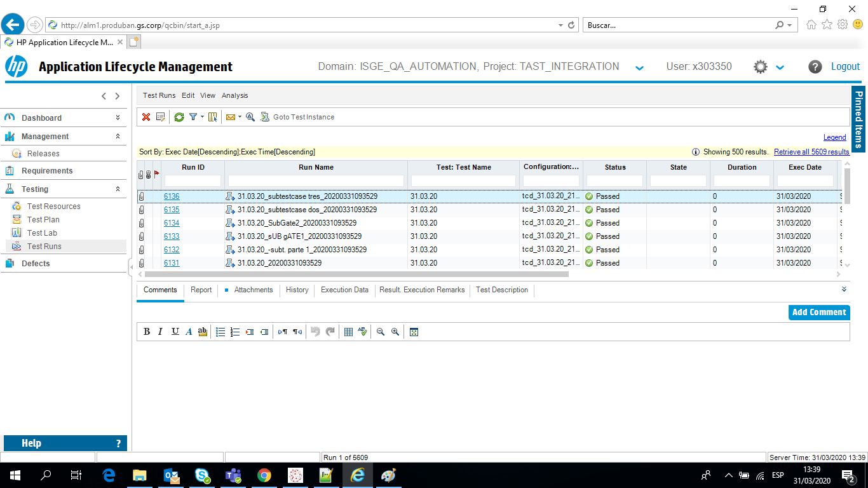Run spell check in comment editor
Viewport: 868px width, 488px height.
pyautogui.click(x=362, y=332)
